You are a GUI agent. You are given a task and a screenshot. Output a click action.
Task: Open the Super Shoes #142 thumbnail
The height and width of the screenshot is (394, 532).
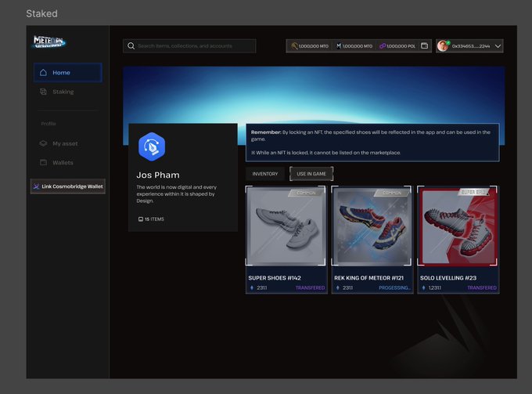(x=286, y=227)
